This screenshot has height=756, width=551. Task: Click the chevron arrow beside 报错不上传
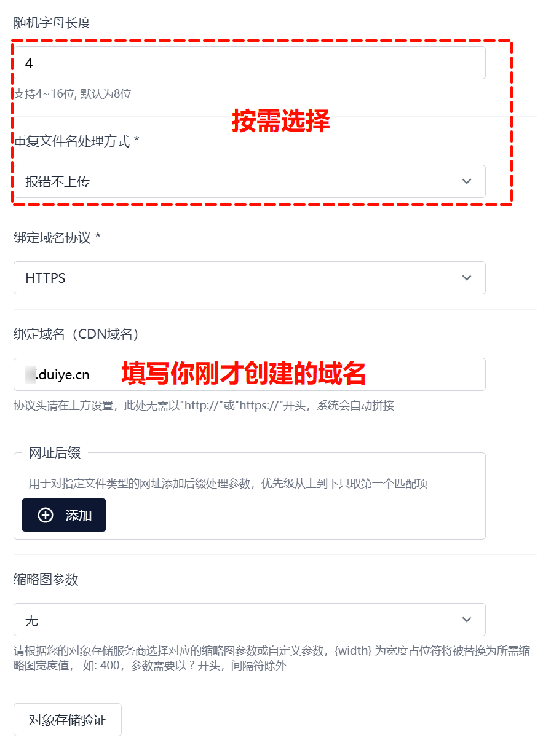pyautogui.click(x=467, y=181)
